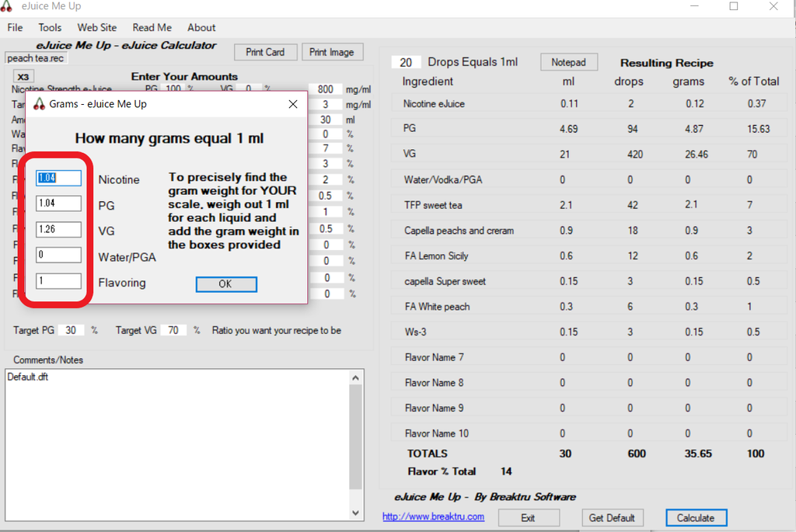Open the Read Me menu
Screen dimensions: 796x532
click(x=152, y=27)
